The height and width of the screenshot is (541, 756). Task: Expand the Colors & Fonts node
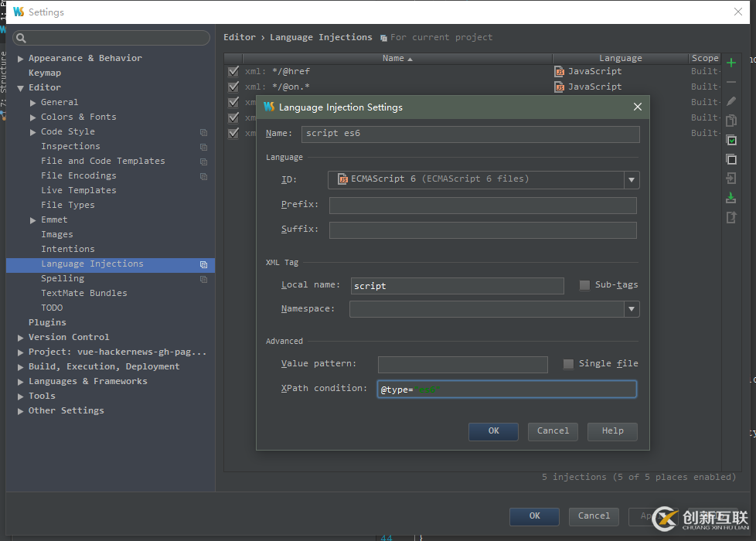32,117
